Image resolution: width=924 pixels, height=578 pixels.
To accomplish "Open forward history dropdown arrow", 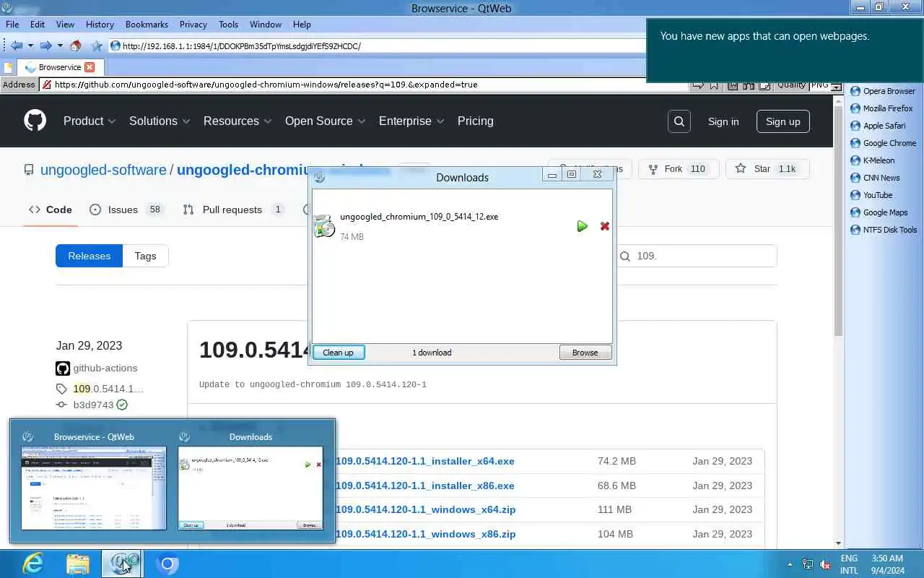I will point(60,46).
